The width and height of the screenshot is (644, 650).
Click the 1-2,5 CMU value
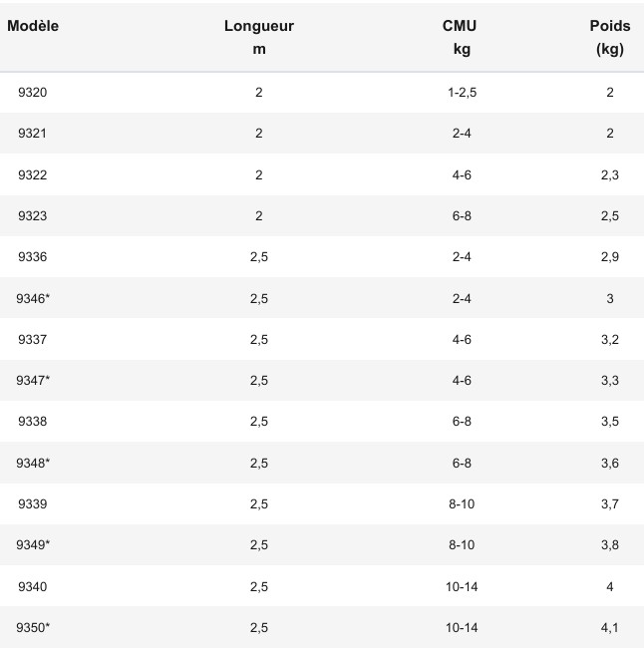[x=462, y=93]
